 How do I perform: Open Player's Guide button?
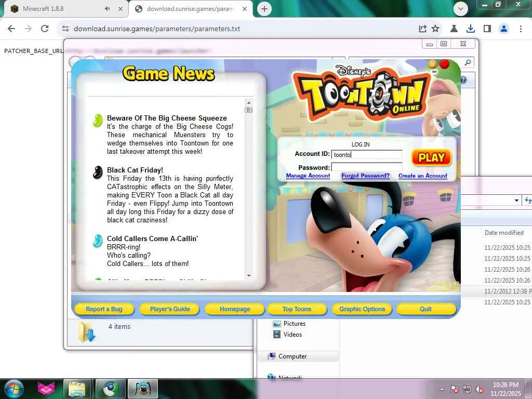(x=170, y=309)
